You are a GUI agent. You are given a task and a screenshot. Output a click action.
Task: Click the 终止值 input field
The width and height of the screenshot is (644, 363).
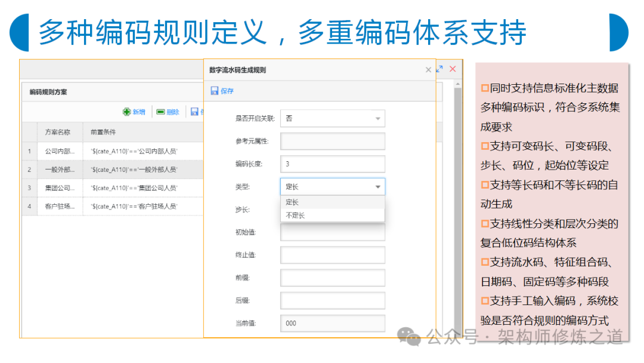pos(333,255)
